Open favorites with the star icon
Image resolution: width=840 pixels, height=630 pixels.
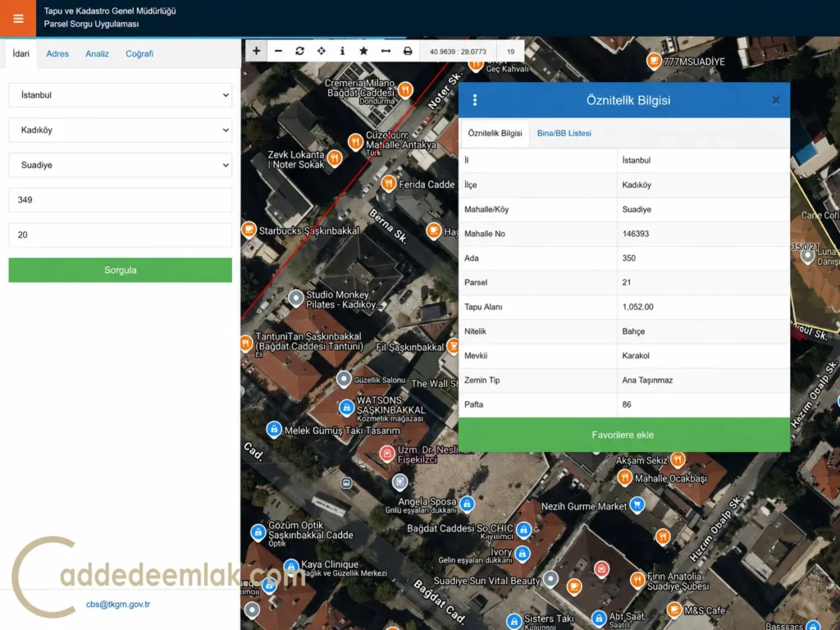(363, 51)
